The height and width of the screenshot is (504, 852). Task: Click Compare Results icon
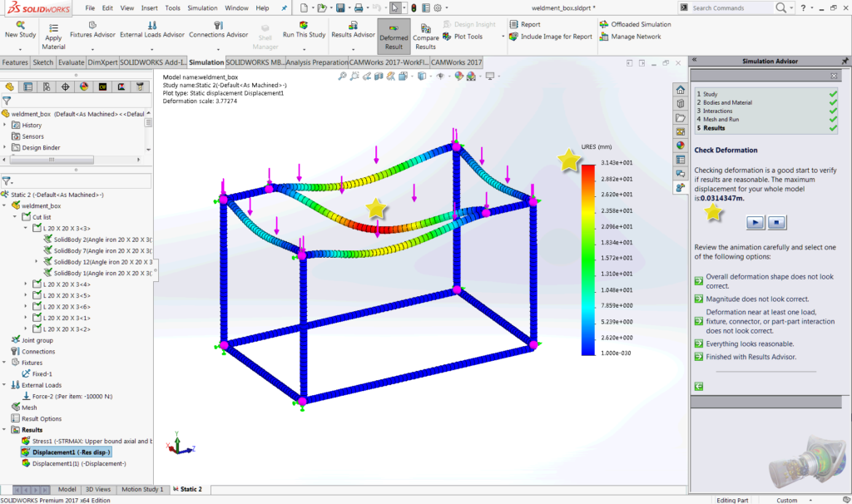pyautogui.click(x=425, y=37)
